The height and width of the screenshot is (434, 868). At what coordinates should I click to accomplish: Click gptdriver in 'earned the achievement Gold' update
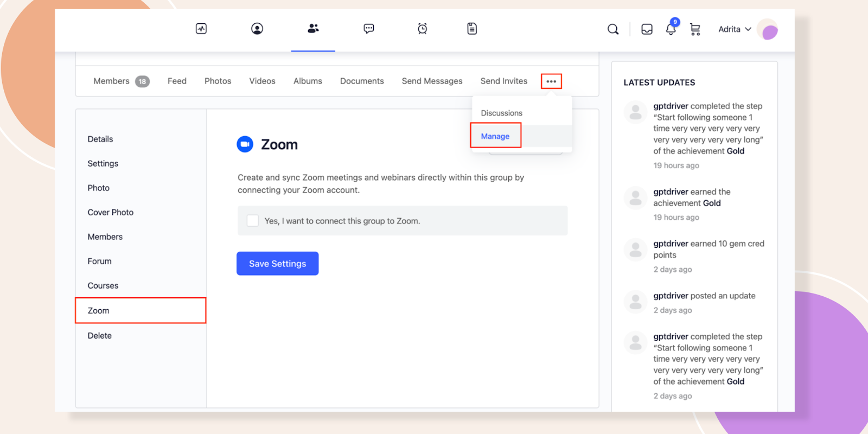pyautogui.click(x=671, y=192)
